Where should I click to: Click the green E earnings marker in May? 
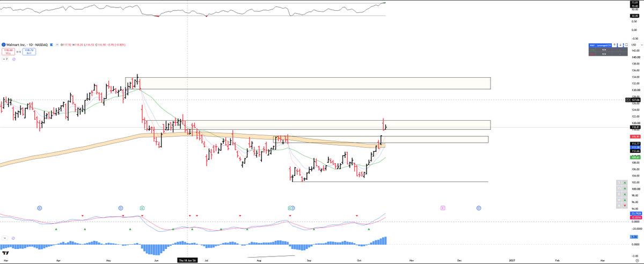click(x=142, y=207)
